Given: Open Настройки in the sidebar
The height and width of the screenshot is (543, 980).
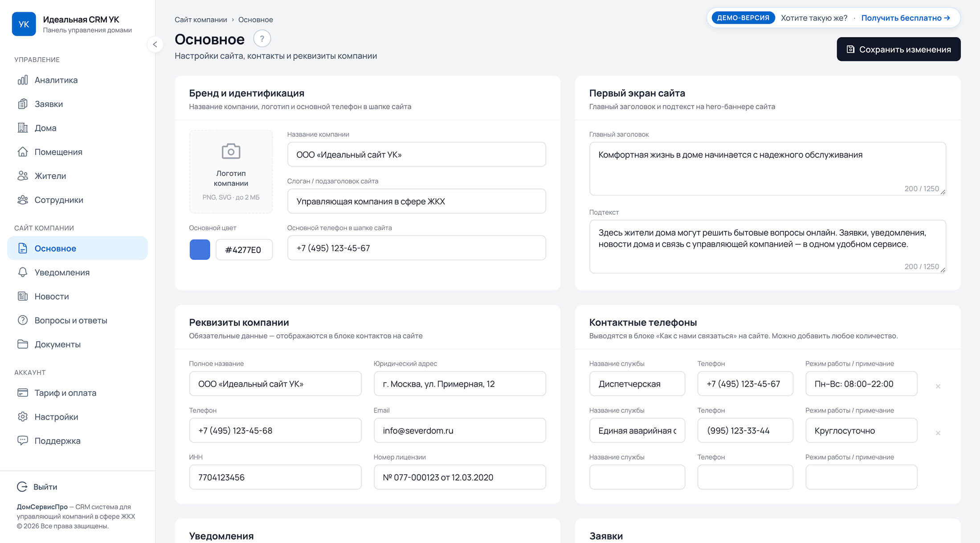Looking at the screenshot, I should (x=78, y=416).
